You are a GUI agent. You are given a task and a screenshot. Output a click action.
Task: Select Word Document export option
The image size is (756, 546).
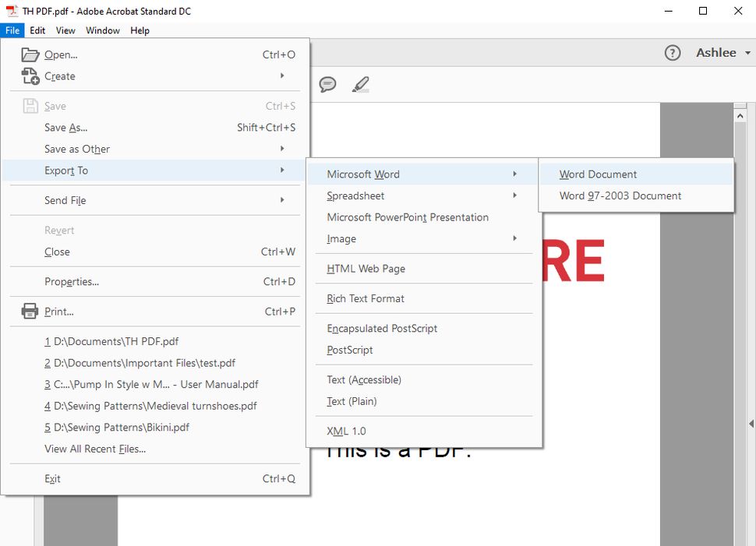(597, 174)
